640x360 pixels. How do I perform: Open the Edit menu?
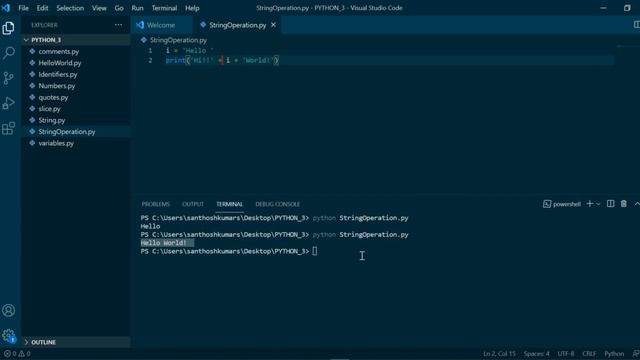pos(42,8)
